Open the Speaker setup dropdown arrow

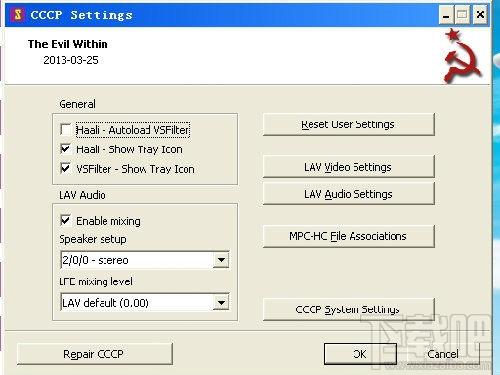(221, 260)
